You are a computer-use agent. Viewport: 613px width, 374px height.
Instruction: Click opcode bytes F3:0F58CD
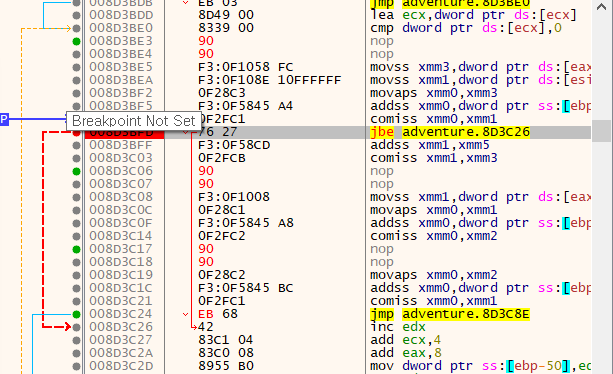[234, 145]
